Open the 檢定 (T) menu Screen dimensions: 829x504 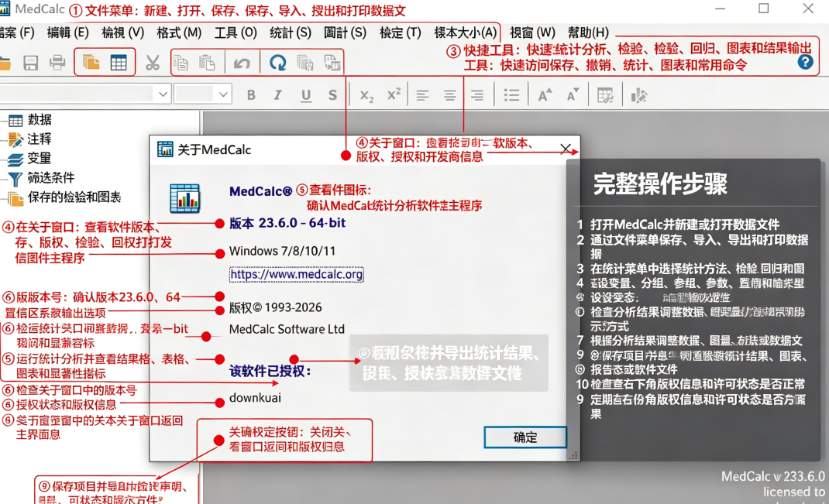click(x=401, y=33)
